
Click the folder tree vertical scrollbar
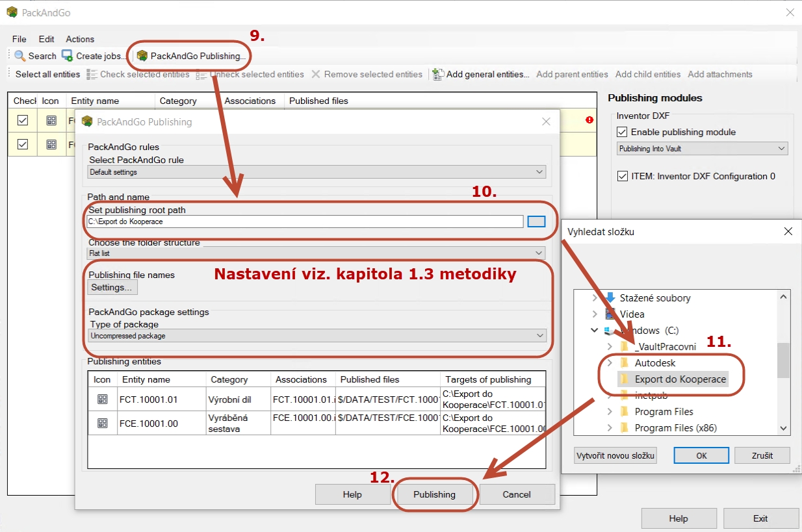point(783,362)
